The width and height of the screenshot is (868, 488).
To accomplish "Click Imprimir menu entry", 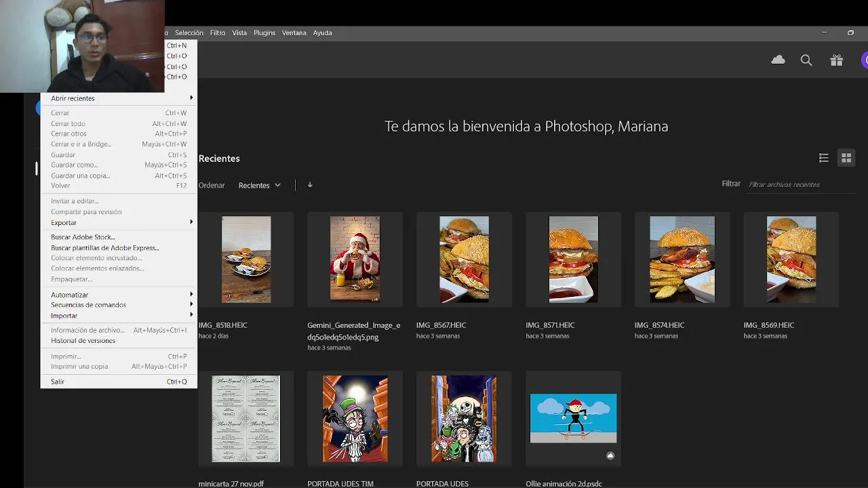I will (119, 357).
